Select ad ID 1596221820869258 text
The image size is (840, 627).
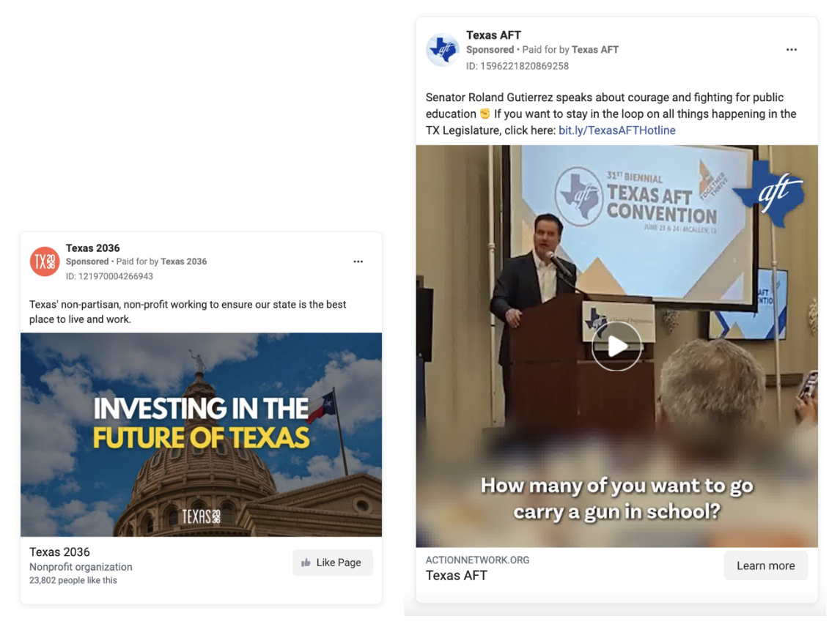tap(517, 67)
